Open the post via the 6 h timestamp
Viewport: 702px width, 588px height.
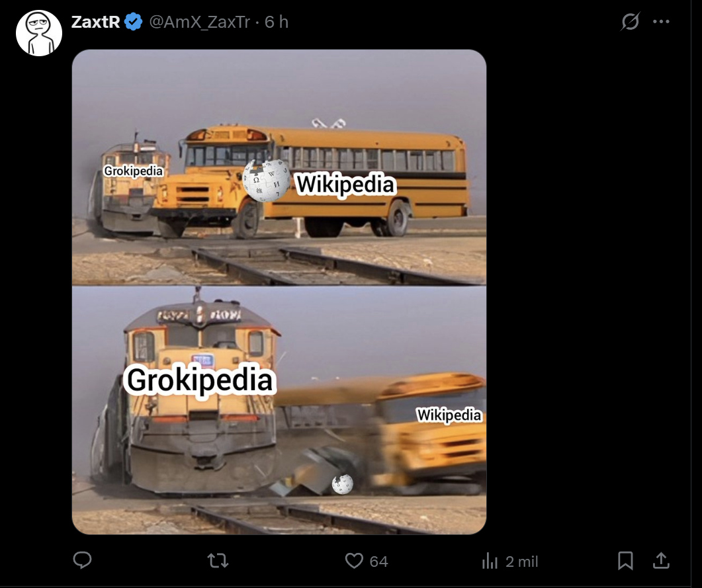pyautogui.click(x=276, y=21)
